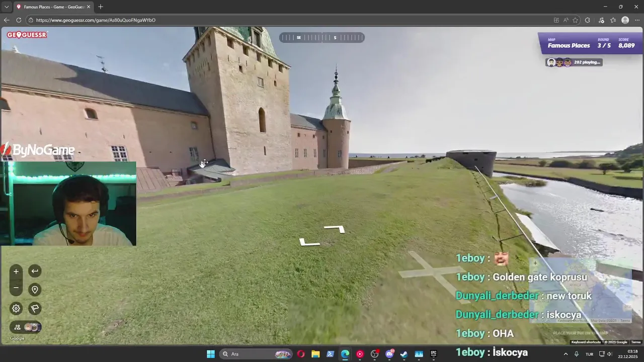Image resolution: width=644 pixels, height=362 pixels.
Task: Open the browser apps icon in address bar
Action: [x=556, y=20]
